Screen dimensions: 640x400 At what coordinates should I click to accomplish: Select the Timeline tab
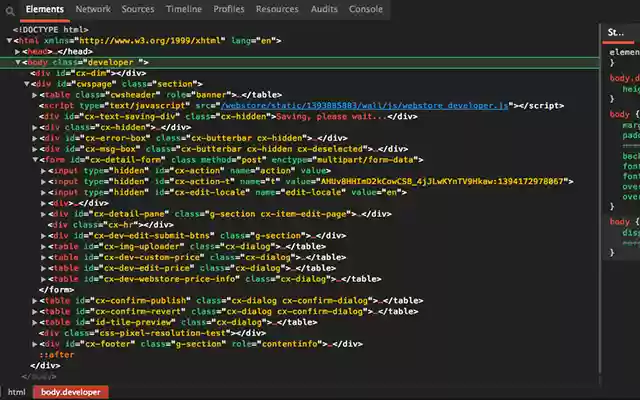coord(184,9)
